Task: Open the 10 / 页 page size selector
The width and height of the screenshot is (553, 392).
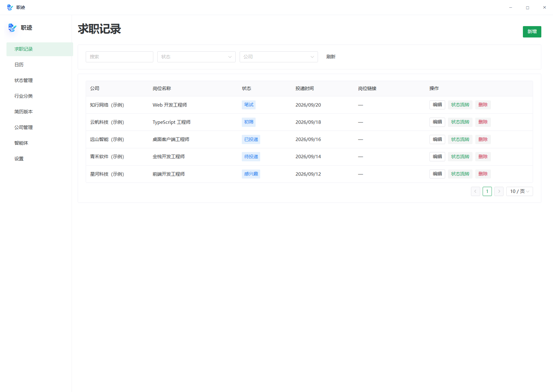Action: [x=520, y=191]
